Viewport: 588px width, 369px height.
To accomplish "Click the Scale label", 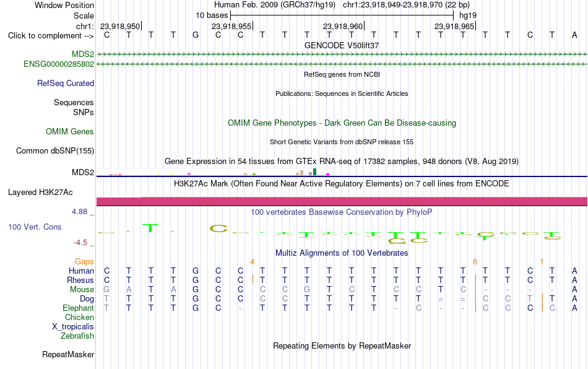I will tap(84, 15).
